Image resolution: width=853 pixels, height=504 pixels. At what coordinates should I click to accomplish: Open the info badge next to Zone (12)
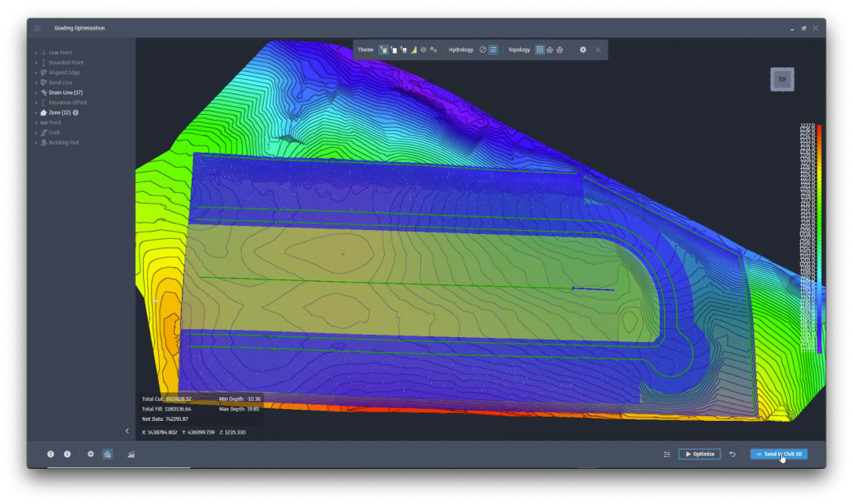(x=76, y=113)
